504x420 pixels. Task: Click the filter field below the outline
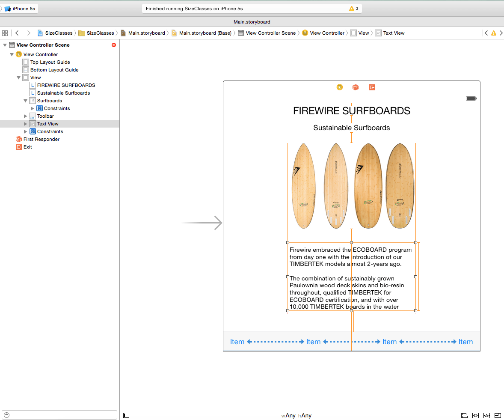59,414
